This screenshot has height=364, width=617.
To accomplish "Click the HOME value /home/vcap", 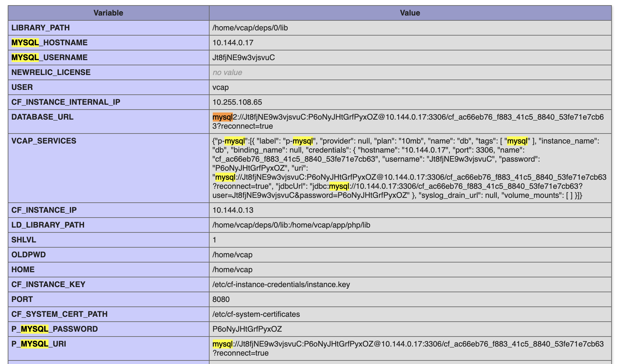I will (233, 270).
